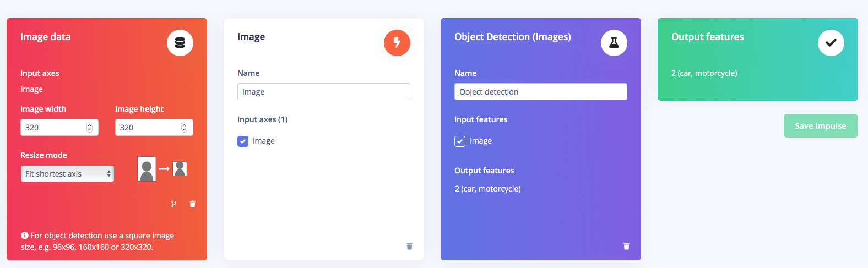Viewport: 868px width, 268px height.
Task: Delete the Image processing block
Action: 409,247
